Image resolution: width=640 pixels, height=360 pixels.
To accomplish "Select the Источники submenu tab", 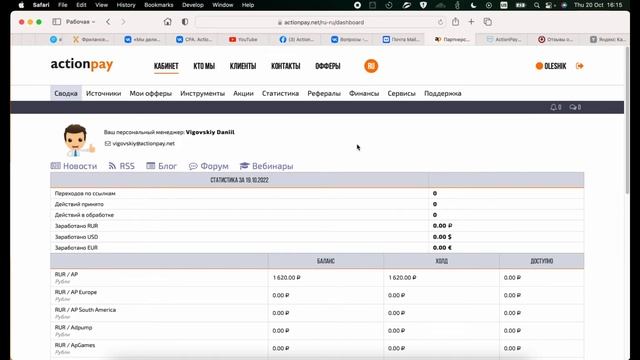I will coord(103,93).
